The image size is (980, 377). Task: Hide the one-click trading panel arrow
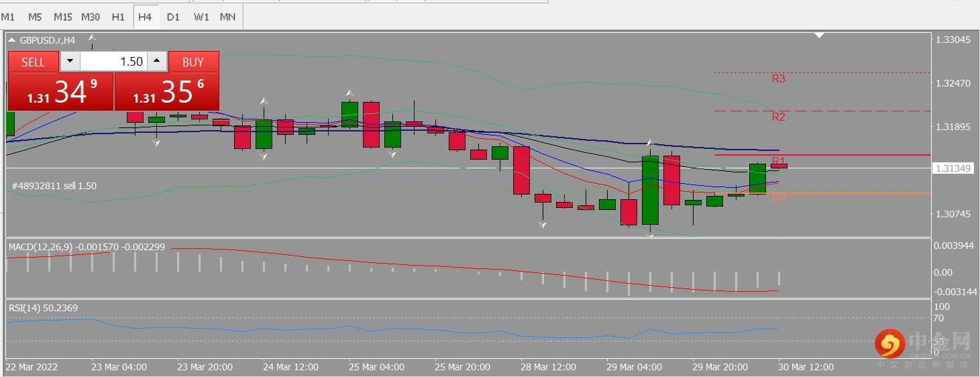[13, 40]
